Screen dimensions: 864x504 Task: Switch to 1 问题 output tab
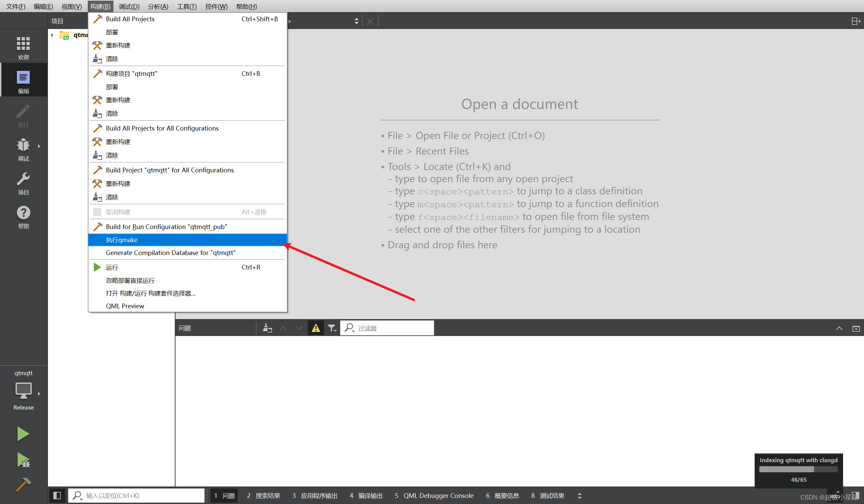[224, 496]
